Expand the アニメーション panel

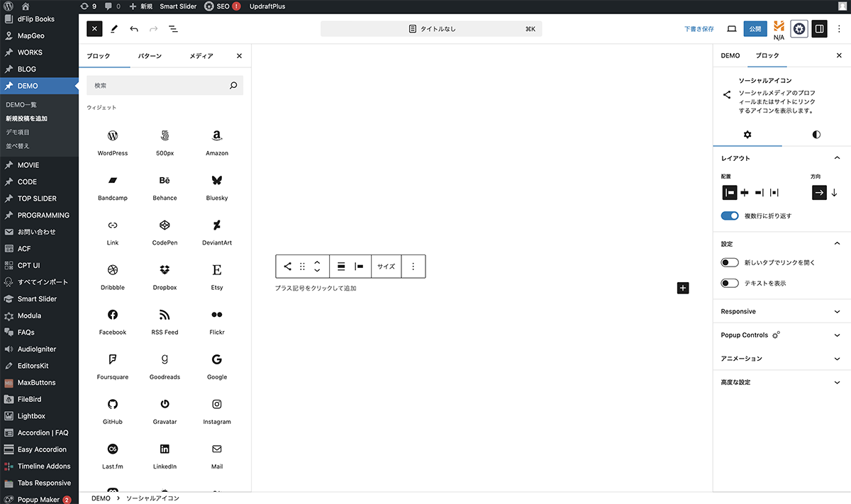780,359
